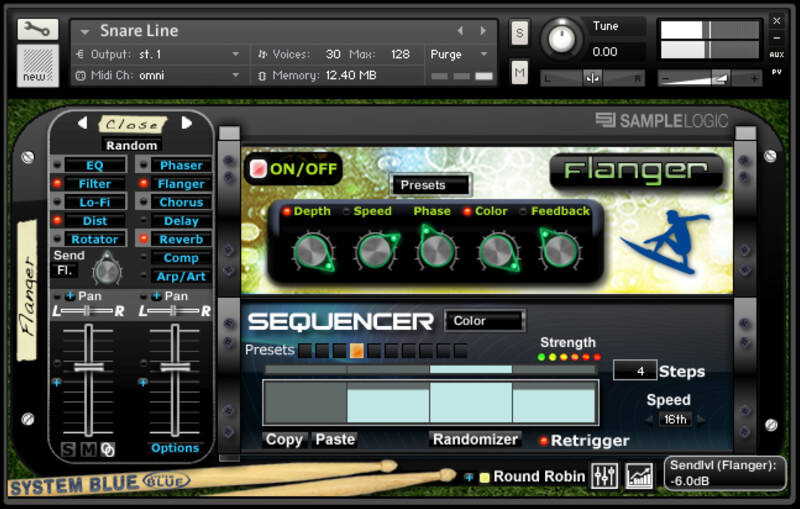Screen dimensions: 800x509
Task: Open the wrench instrument edit icon
Action: click(37, 30)
